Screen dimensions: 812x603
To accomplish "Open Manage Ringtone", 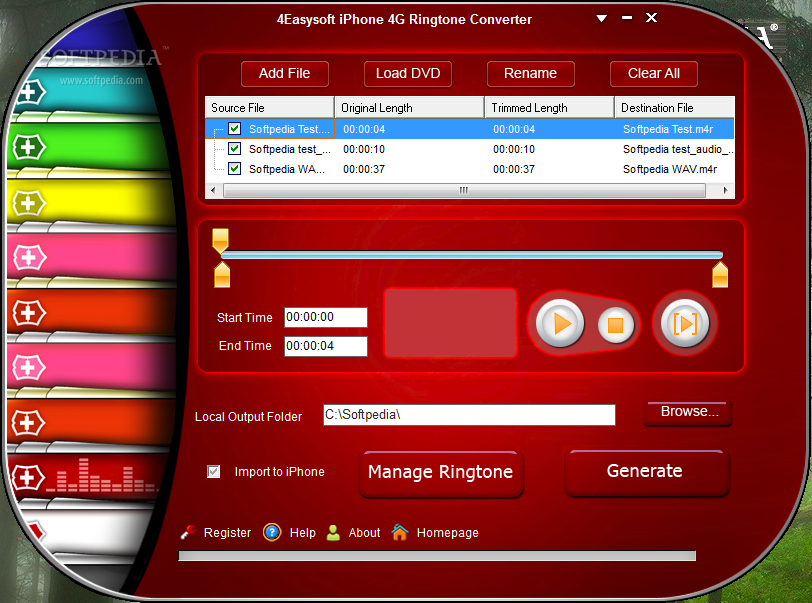I will pos(441,473).
